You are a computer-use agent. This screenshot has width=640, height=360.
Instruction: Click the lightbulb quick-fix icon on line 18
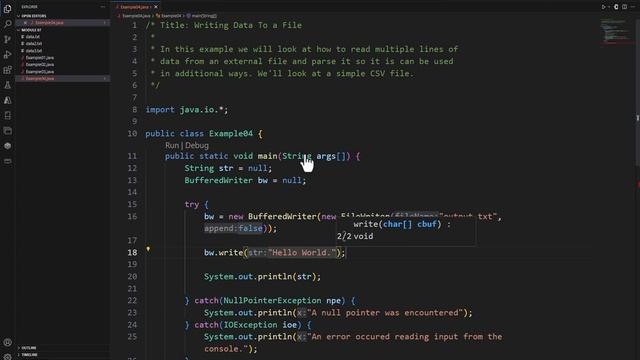click(148, 249)
